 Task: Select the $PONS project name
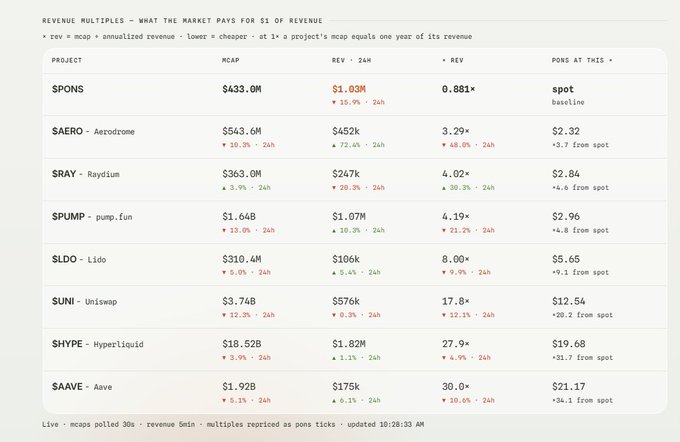(x=68, y=89)
